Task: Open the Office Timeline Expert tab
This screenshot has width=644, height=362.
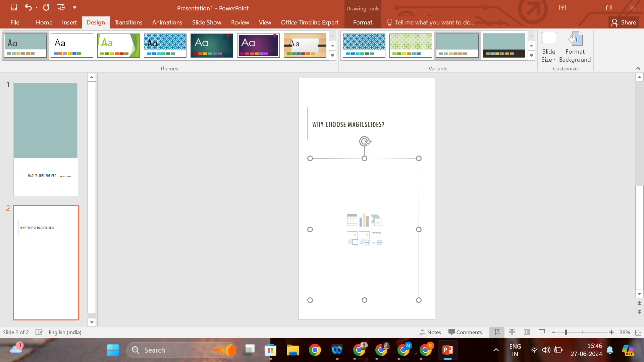Action: coord(310,22)
